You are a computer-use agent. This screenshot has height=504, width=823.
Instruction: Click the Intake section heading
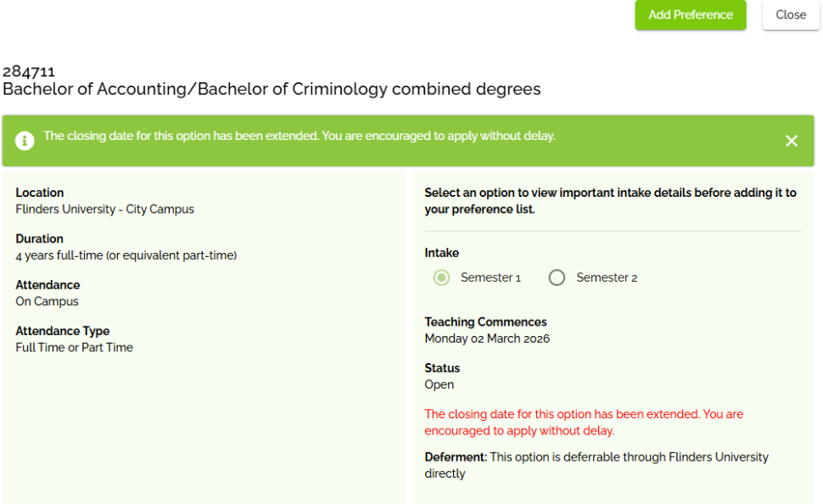[439, 252]
